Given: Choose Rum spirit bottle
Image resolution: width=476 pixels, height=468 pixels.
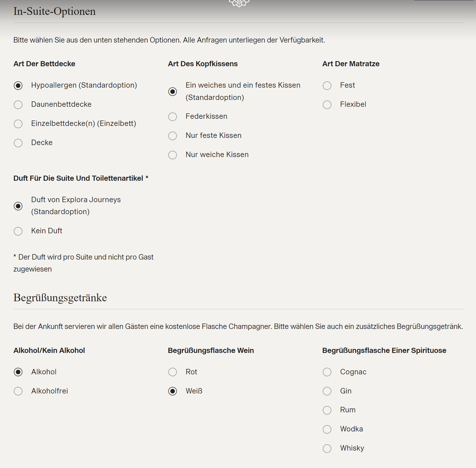Looking at the screenshot, I should pyautogui.click(x=327, y=410).
